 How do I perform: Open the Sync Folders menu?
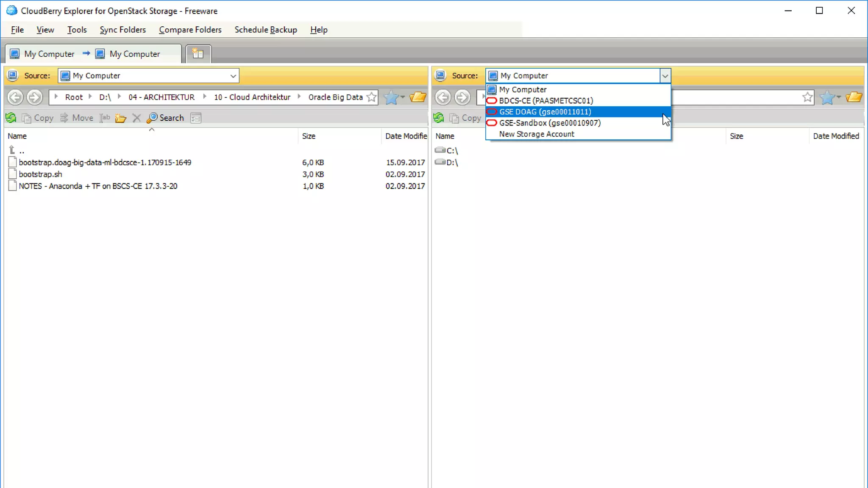(x=122, y=30)
